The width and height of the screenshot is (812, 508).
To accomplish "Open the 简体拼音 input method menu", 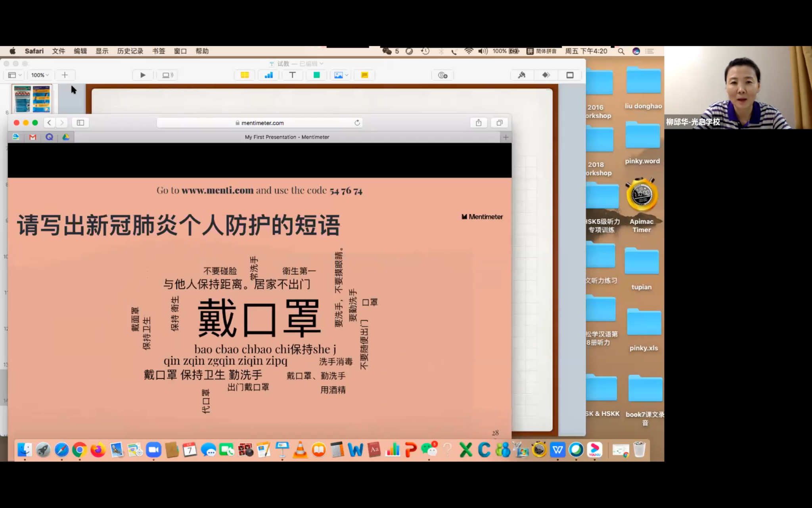I will tap(541, 51).
